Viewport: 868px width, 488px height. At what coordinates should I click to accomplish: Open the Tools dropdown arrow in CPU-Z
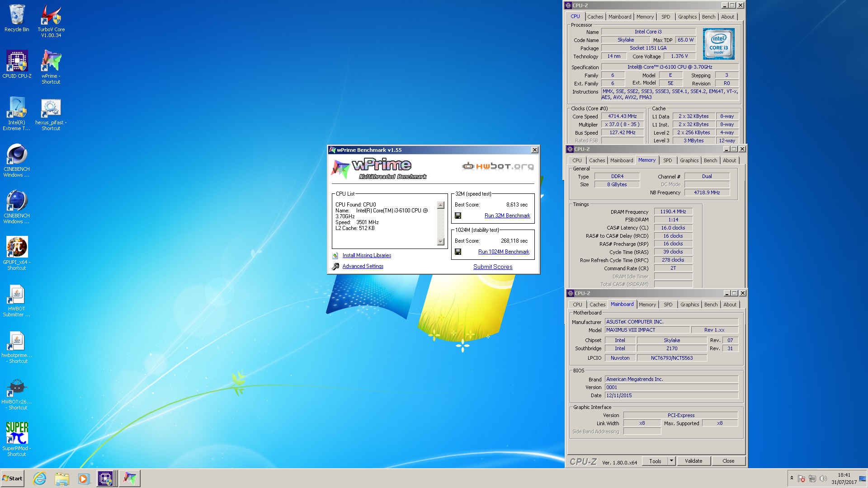coord(671,461)
